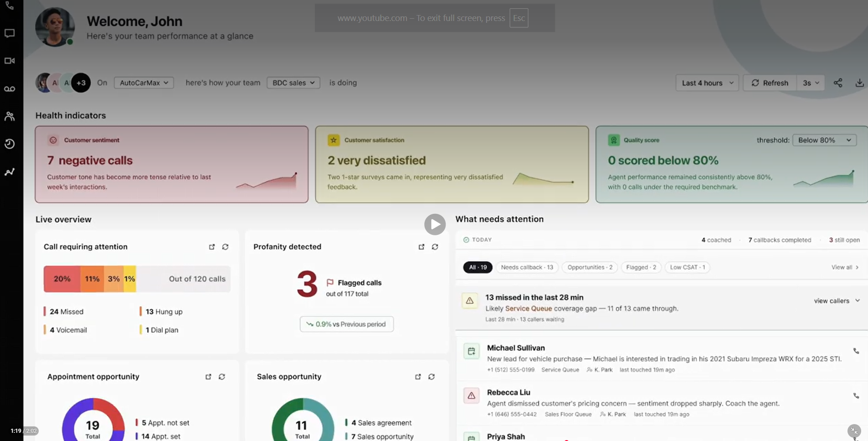
Task: Open the analytics chart sidebar icon
Action: (10, 172)
